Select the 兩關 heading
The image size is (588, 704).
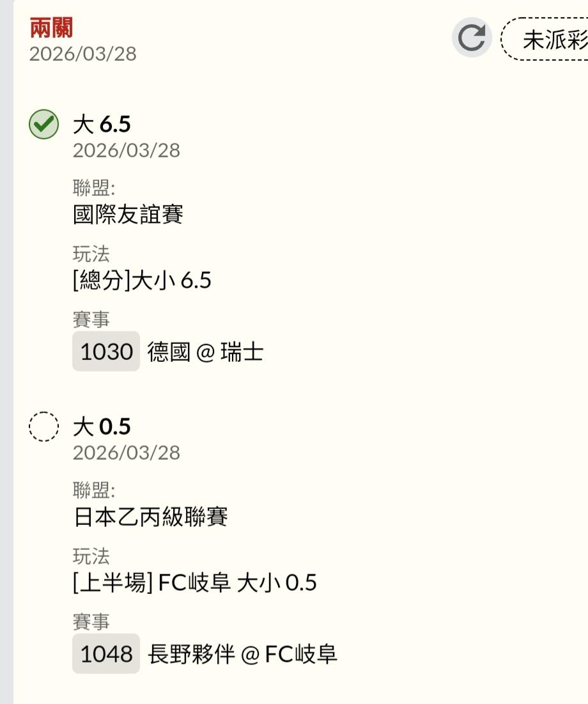click(x=51, y=28)
